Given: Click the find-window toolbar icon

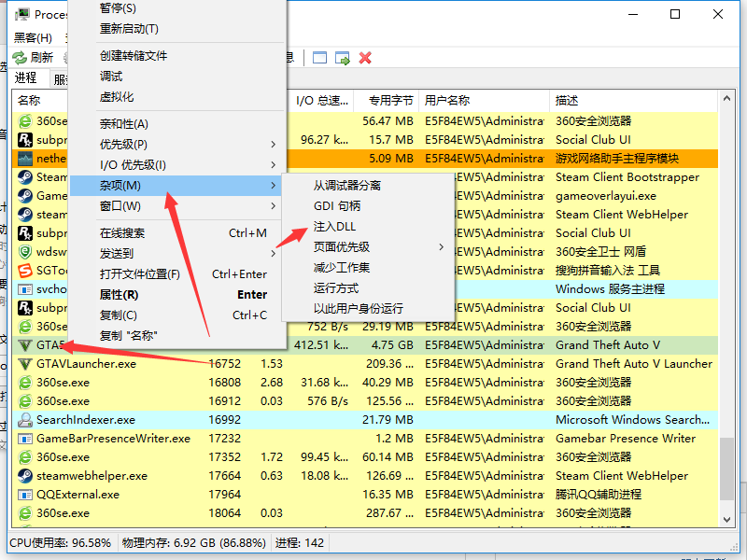Looking at the screenshot, I should [319, 58].
